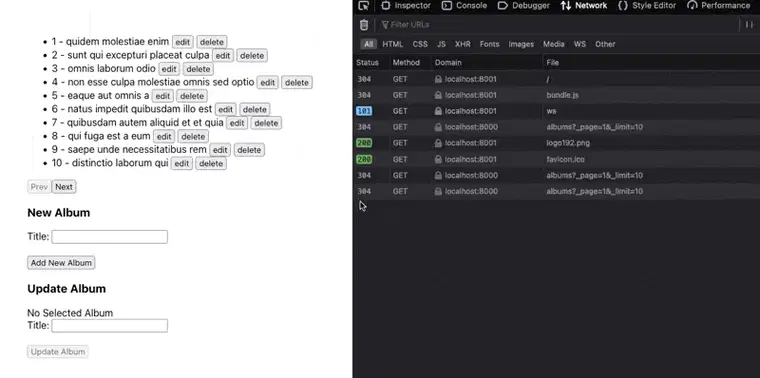
Task: Open the Debugger tab
Action: (x=524, y=6)
